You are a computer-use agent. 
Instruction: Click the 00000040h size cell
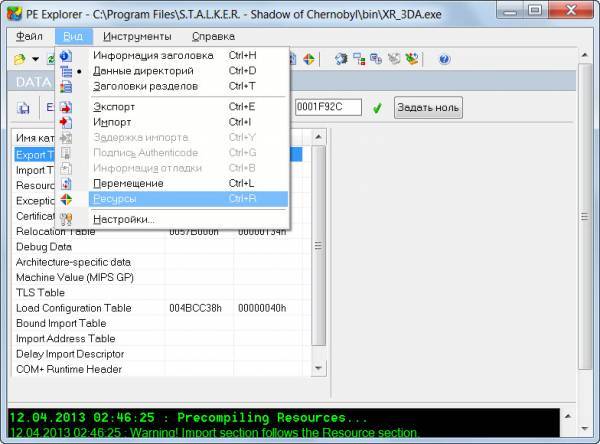(x=262, y=308)
